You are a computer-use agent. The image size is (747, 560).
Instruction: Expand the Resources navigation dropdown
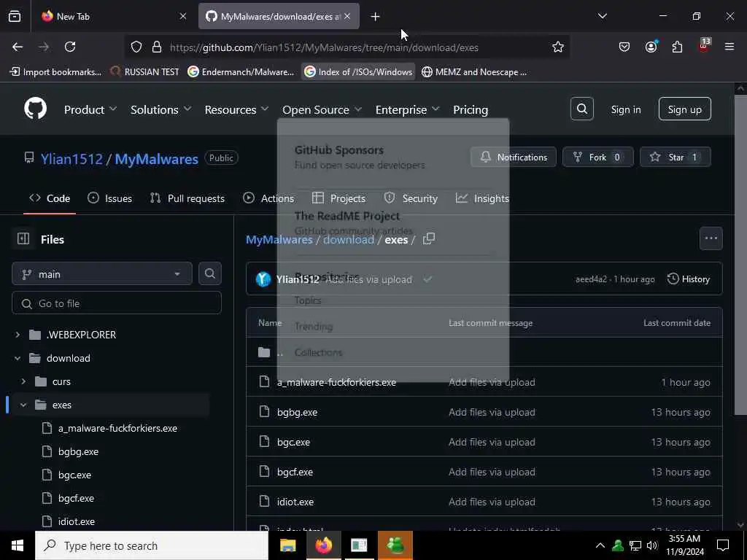tap(236, 109)
